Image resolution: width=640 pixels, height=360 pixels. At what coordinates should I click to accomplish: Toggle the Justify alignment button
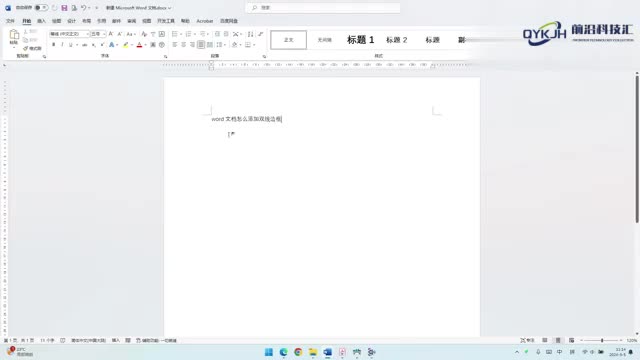coord(201,44)
